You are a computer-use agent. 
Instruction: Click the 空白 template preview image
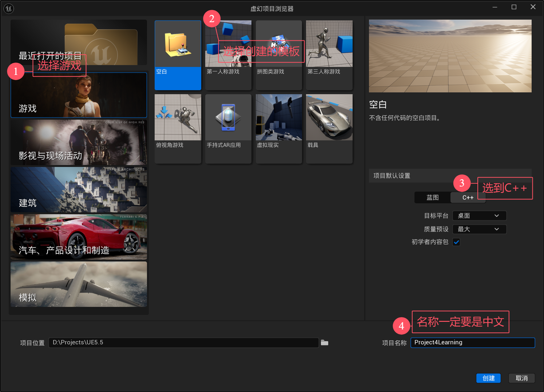pos(450,56)
